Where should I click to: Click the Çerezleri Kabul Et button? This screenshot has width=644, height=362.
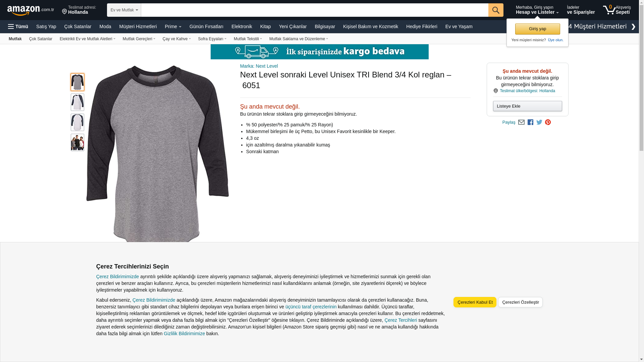click(475, 302)
